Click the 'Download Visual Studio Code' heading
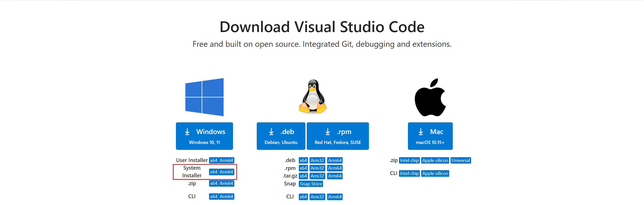This screenshot has height=205, width=644. [x=322, y=27]
